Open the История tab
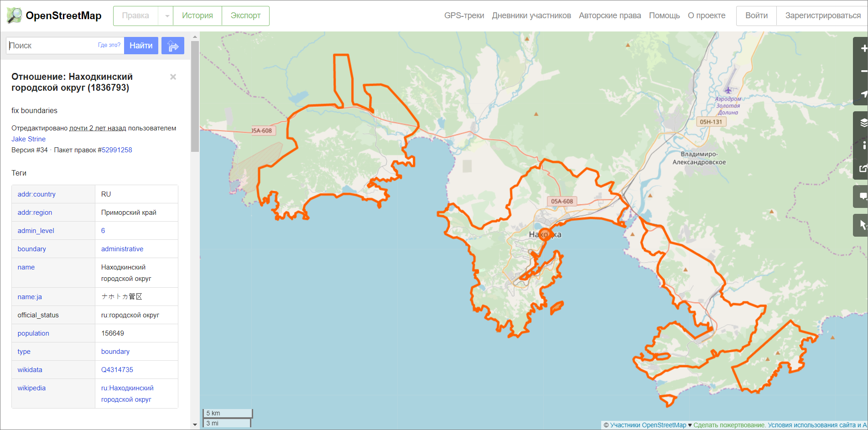Screen dimensions: 868x430 point(198,16)
